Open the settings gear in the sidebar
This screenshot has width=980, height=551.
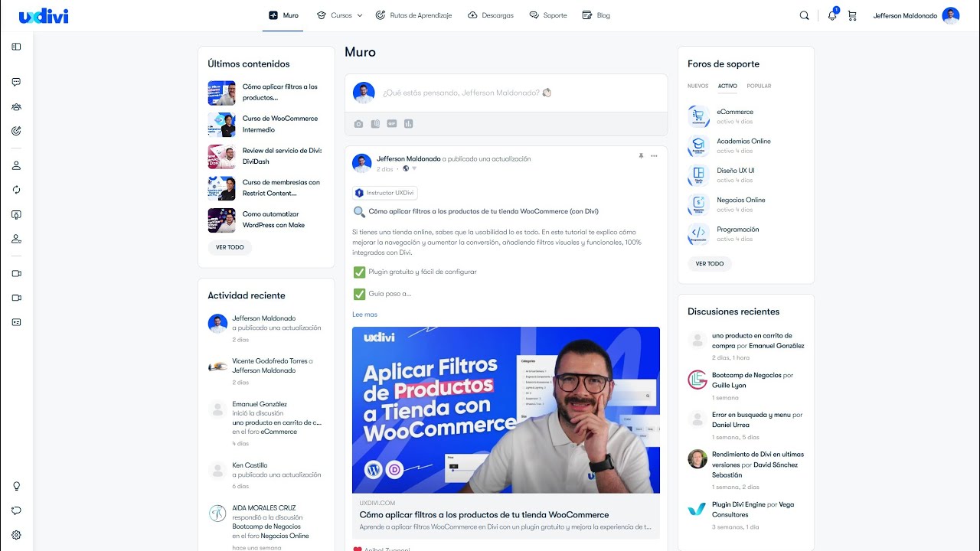click(16, 535)
